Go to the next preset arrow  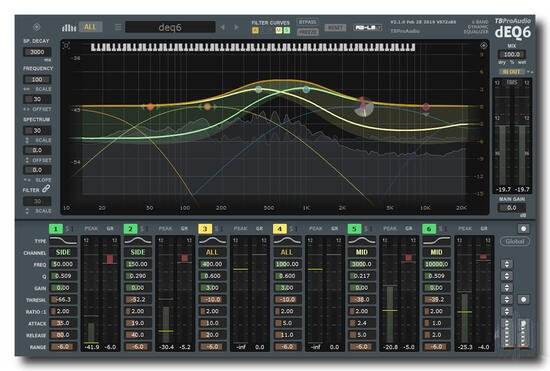click(x=236, y=27)
